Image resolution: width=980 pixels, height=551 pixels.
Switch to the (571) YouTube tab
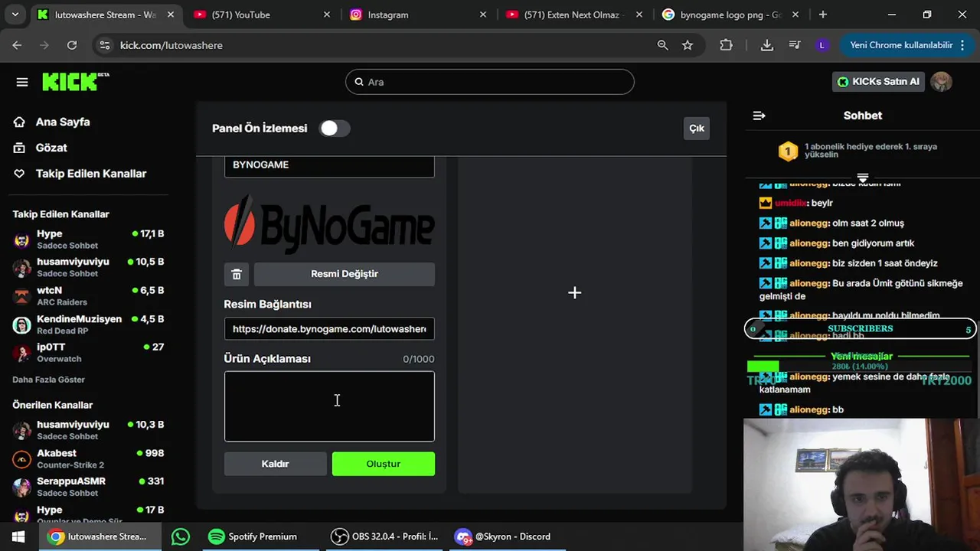coord(260,15)
